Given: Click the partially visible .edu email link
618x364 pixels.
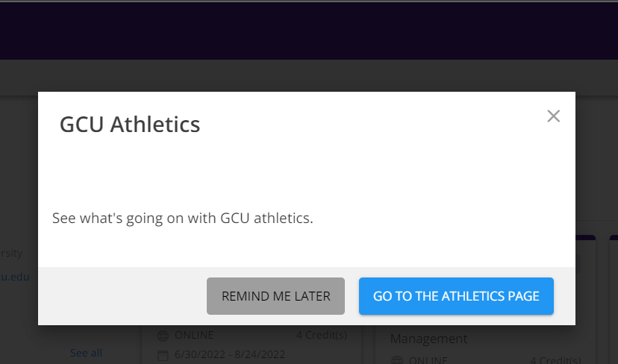Looking at the screenshot, I should pos(15,277).
